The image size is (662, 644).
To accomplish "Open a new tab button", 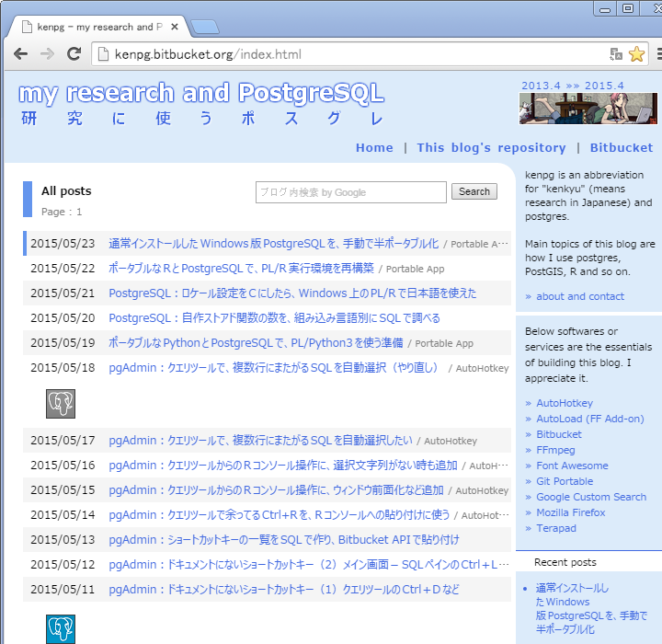I will [x=205, y=27].
